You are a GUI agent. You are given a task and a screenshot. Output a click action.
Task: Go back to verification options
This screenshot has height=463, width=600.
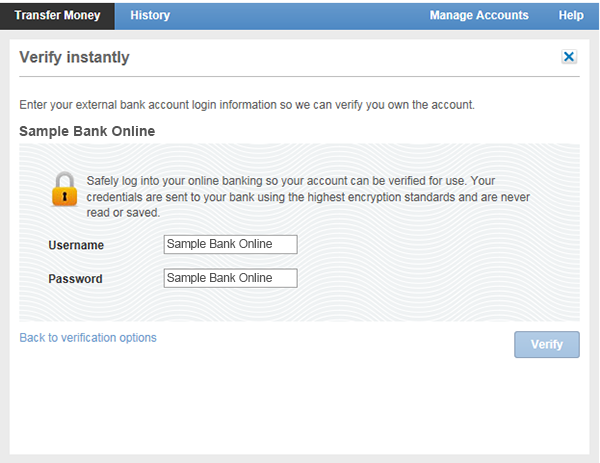tap(88, 337)
